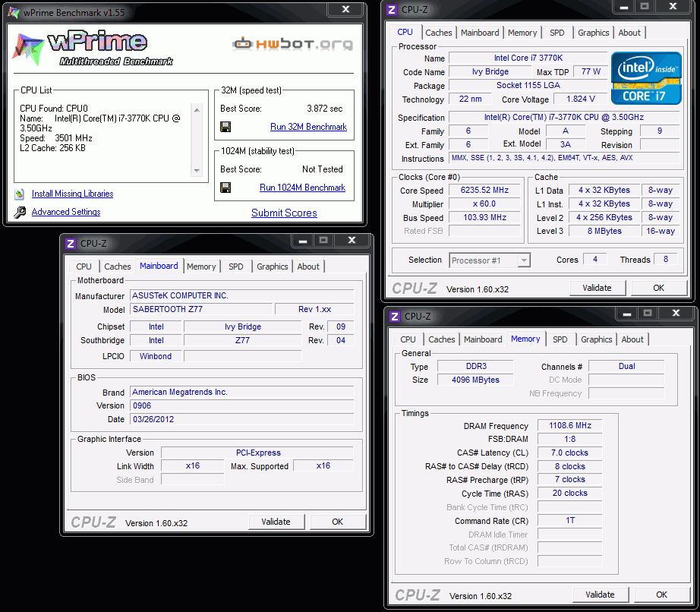Viewport: 700px width, 612px height.
Task: Open Memory tab in CPU-Z CPU window
Action: tap(522, 33)
